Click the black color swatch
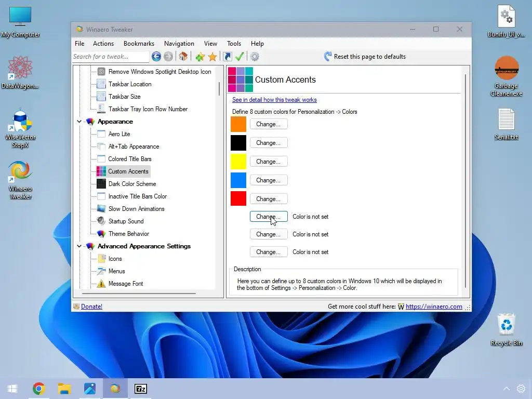The width and height of the screenshot is (532, 399). tap(238, 143)
